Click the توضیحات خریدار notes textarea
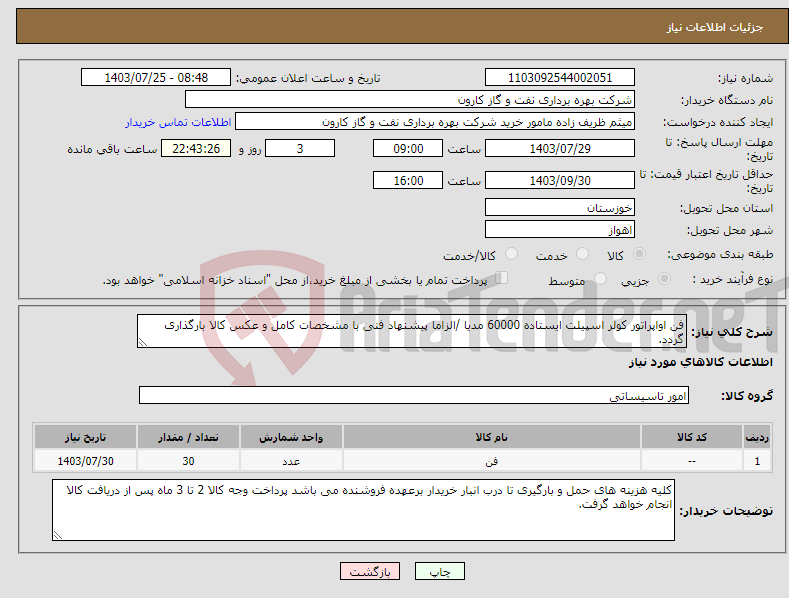This screenshot has height=598, width=789. coord(363,510)
